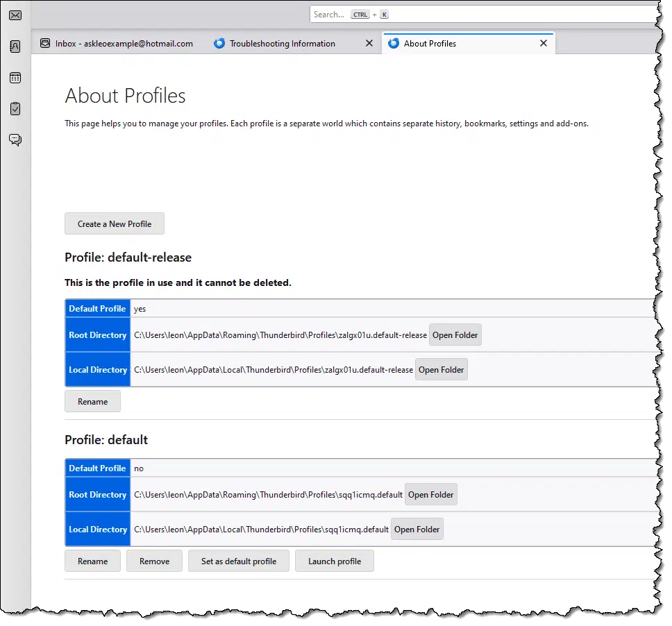The image size is (672, 626).
Task: Open the Tasks space icon
Action: 15,108
